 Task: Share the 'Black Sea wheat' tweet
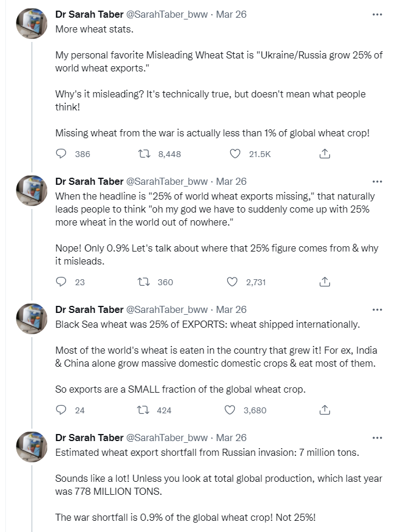324,410
